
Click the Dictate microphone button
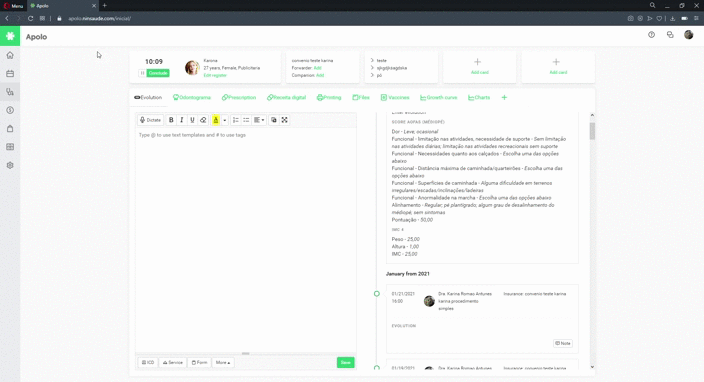[x=150, y=120]
